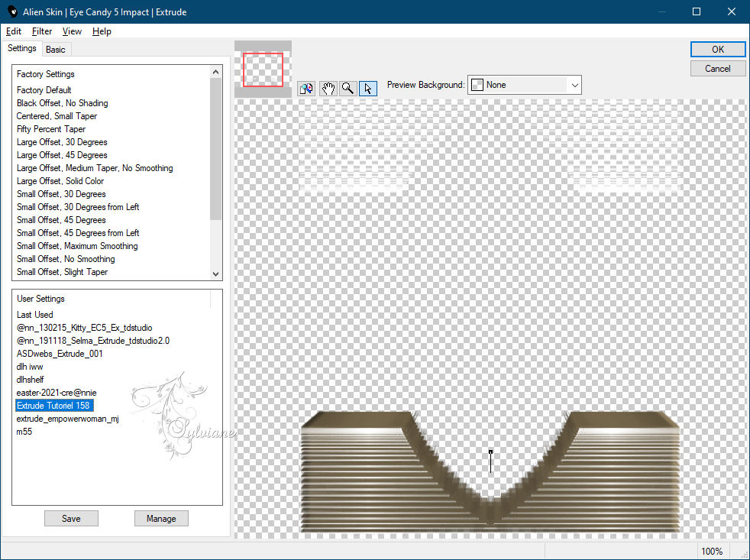Click the 100% zoom level in status bar
The image size is (750, 560).
click(712, 551)
